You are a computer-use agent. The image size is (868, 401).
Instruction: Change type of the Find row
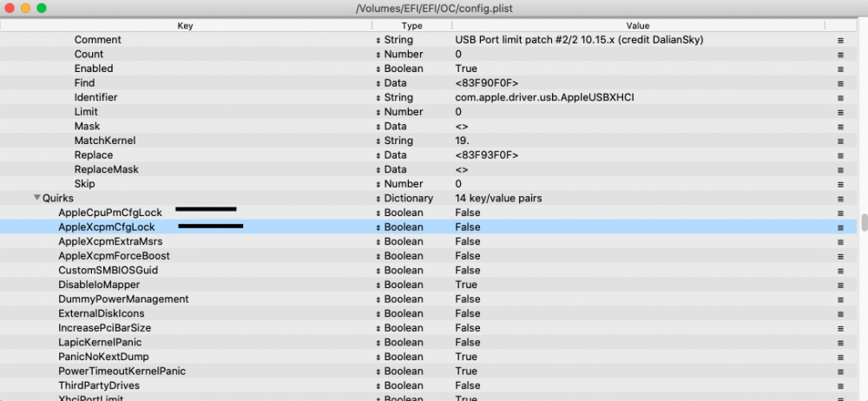click(x=378, y=83)
